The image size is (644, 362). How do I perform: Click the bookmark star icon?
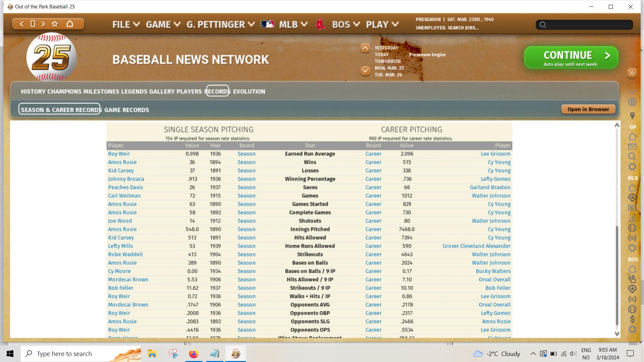pyautogui.click(x=55, y=24)
